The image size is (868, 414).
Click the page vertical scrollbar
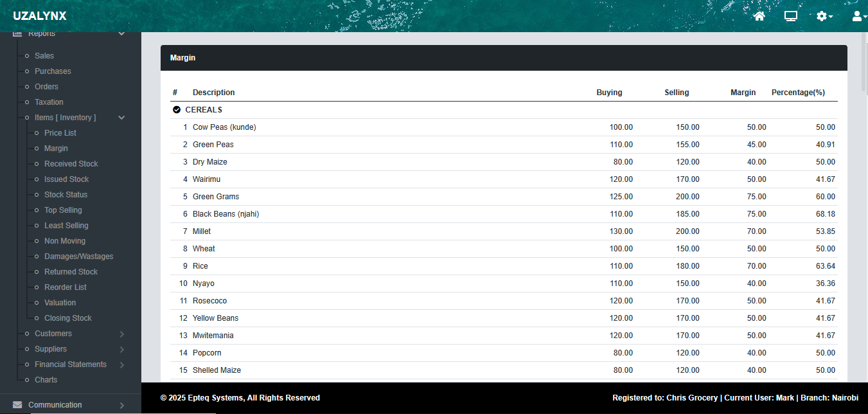tap(864, 193)
